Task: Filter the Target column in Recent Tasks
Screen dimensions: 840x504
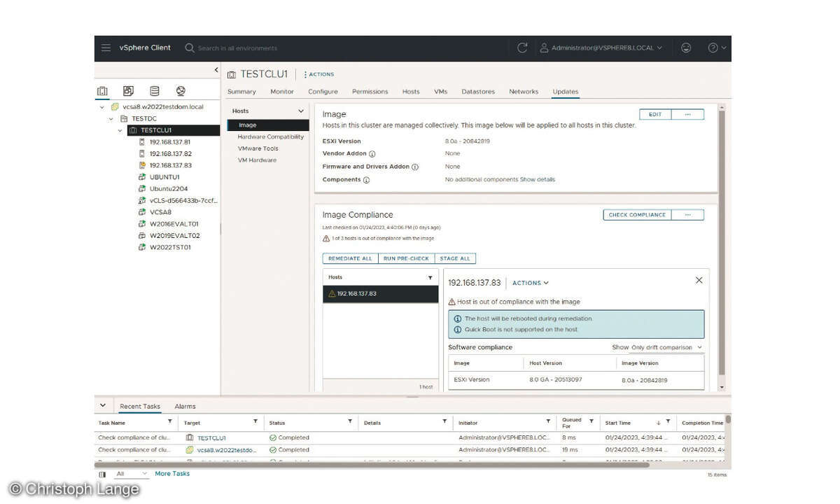Action: [255, 421]
